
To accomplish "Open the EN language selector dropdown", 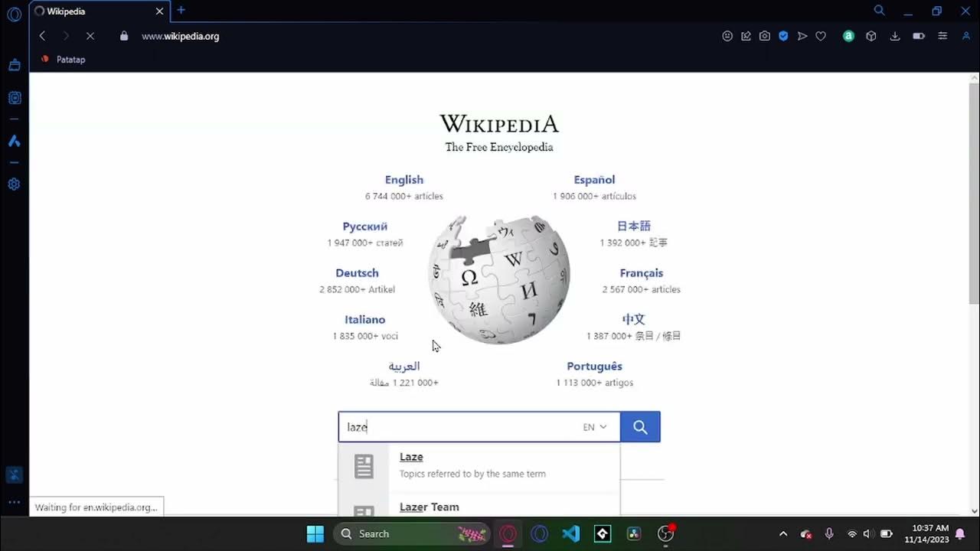I will [x=595, y=427].
